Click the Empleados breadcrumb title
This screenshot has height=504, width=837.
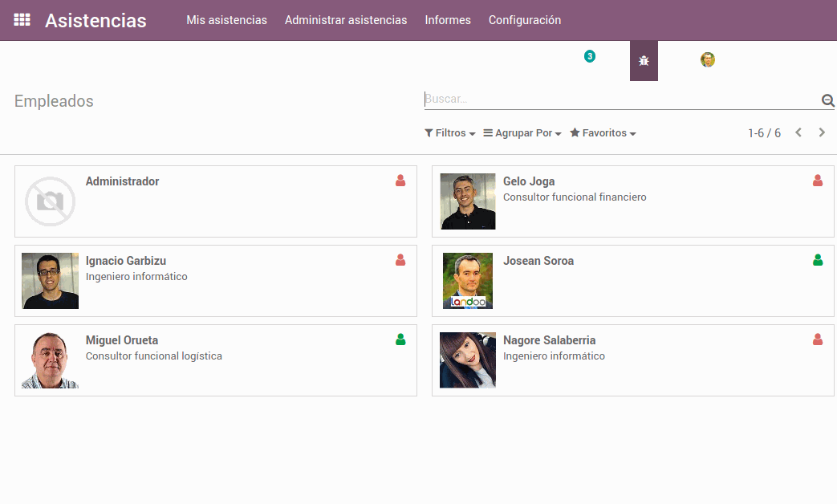pos(54,101)
